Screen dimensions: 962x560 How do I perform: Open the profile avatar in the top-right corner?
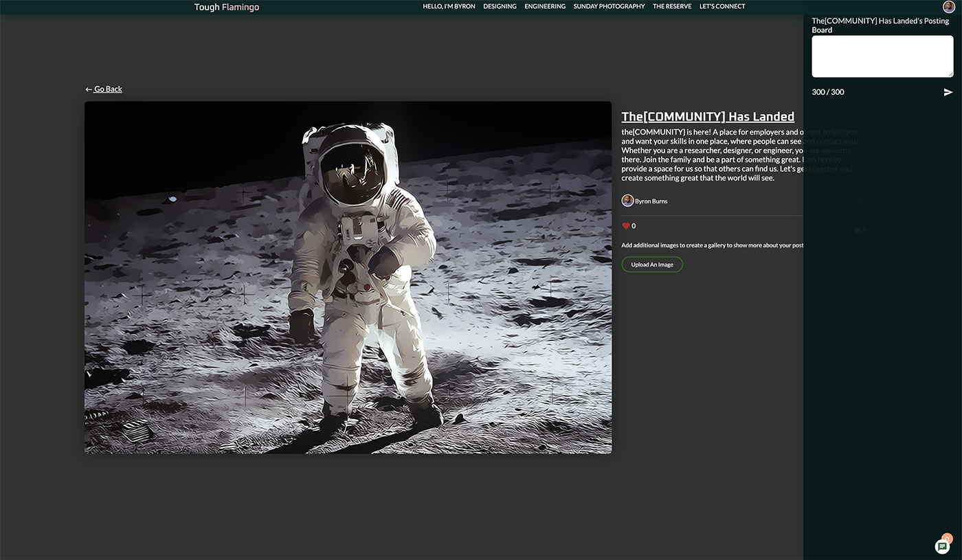tap(949, 7)
